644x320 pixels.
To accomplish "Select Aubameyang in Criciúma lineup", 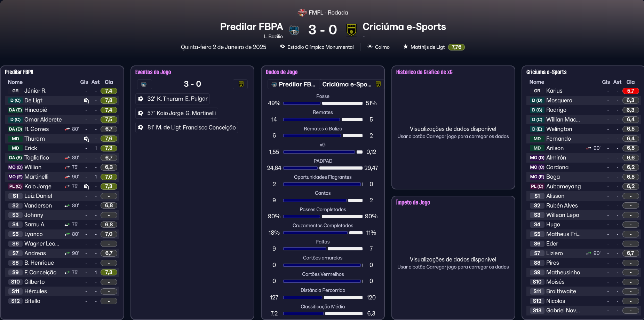I will (563, 187).
